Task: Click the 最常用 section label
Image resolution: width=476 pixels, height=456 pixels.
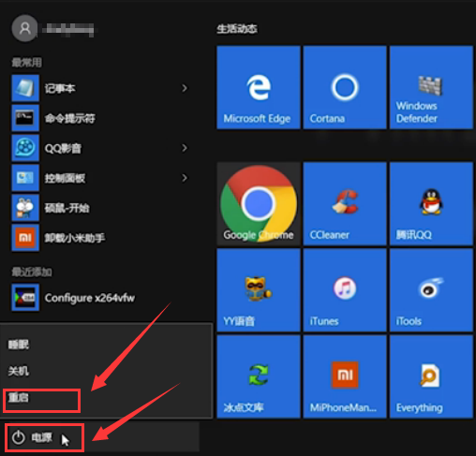Action: tap(26, 63)
